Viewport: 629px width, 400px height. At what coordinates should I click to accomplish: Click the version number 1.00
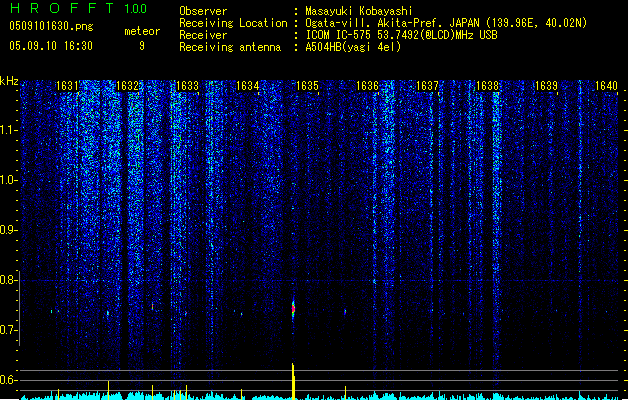pyautogui.click(x=135, y=9)
